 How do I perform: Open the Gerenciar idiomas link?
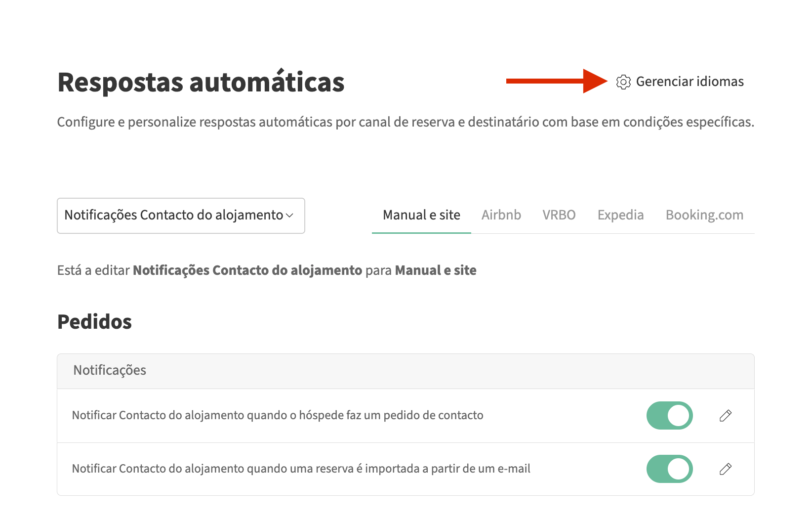click(690, 82)
